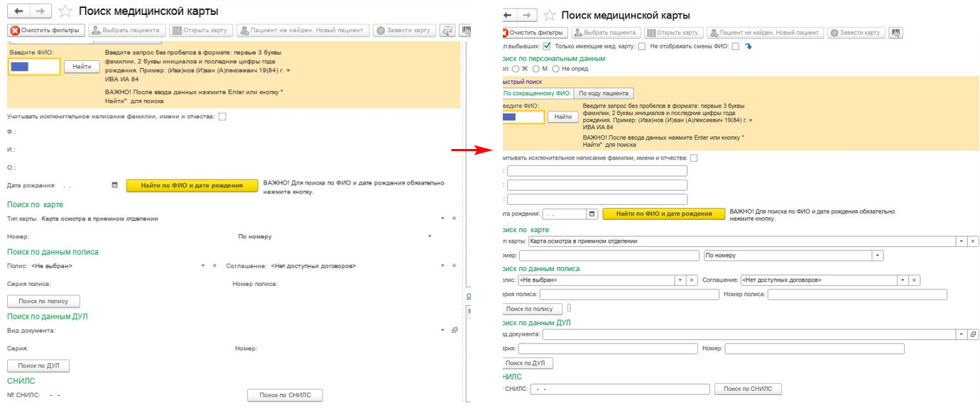Switch to the 'По коду пациента' tab
This screenshot has height=408, width=980.
click(x=603, y=94)
